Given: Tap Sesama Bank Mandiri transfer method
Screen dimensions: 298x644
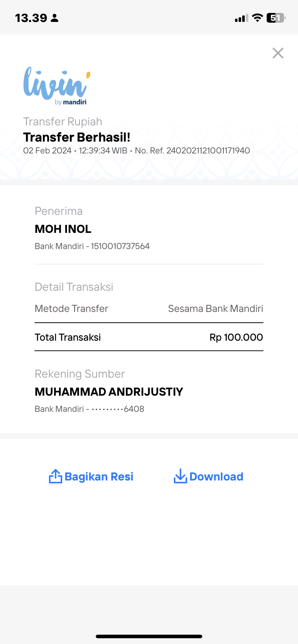Looking at the screenshot, I should [x=216, y=309].
